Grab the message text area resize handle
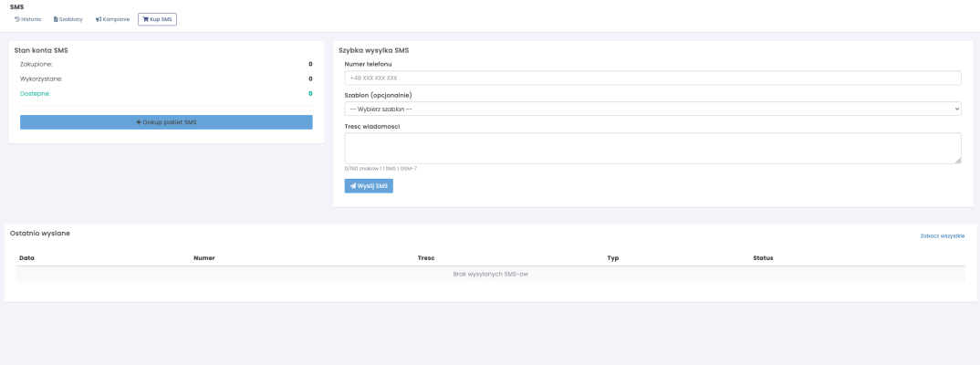The height and width of the screenshot is (365, 980). point(957,160)
